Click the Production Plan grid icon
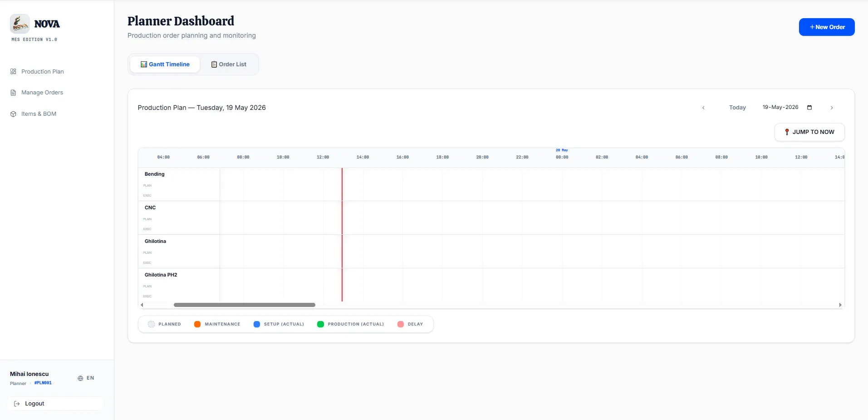The height and width of the screenshot is (420, 868). pos(13,71)
